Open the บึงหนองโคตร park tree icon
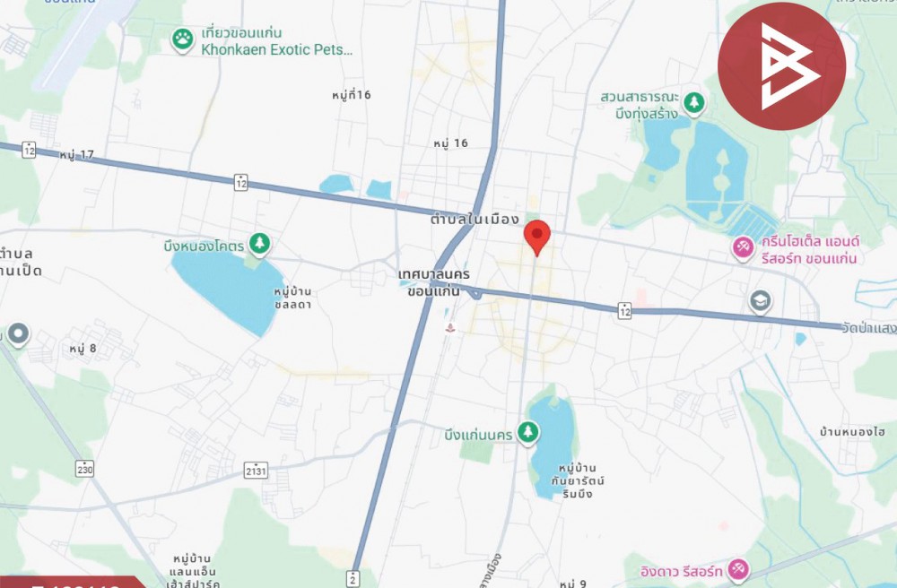The width and height of the screenshot is (897, 588). 260,245
